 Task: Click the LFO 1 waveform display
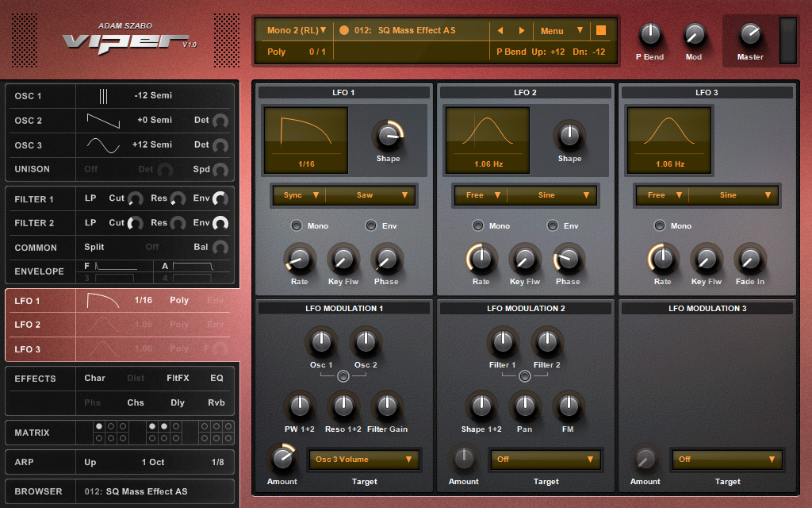coord(305,140)
